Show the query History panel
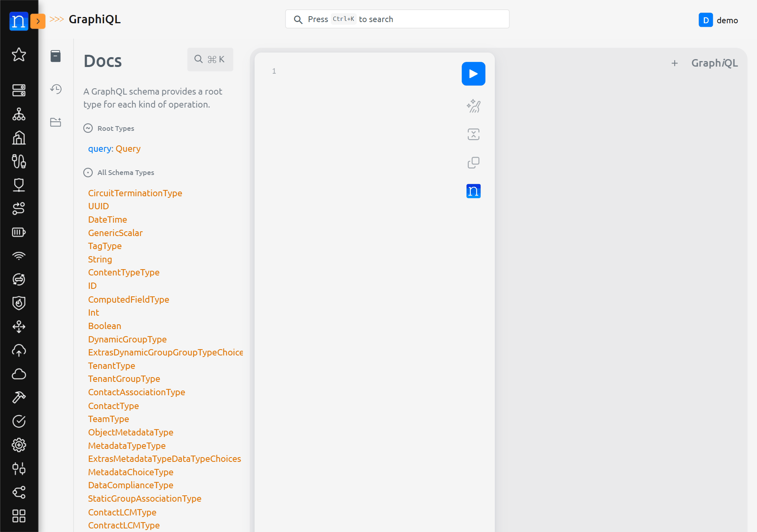The image size is (757, 532). tap(56, 89)
